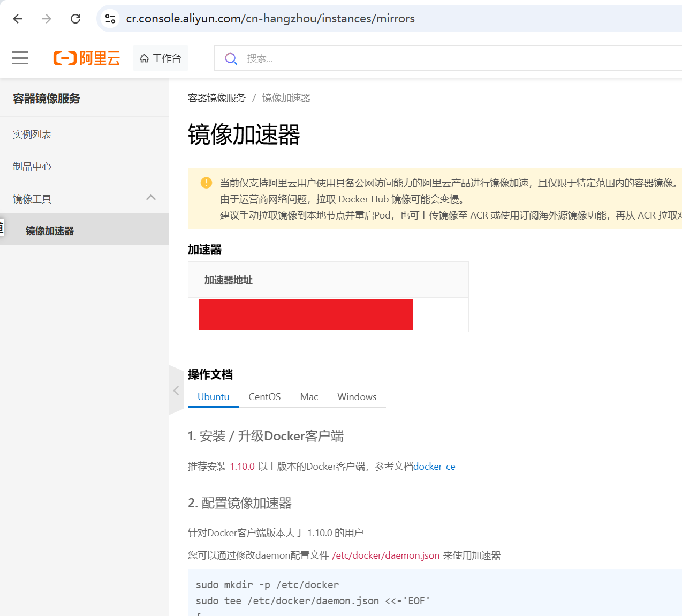Screen dimensions: 682x616
Task: Open the hamburger navigation menu
Action: 20,57
